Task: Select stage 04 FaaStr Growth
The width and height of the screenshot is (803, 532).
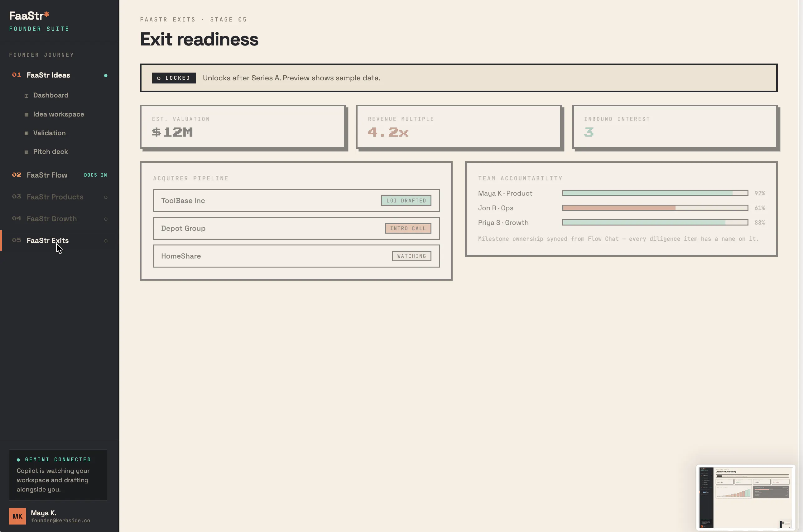Action: [60, 219]
